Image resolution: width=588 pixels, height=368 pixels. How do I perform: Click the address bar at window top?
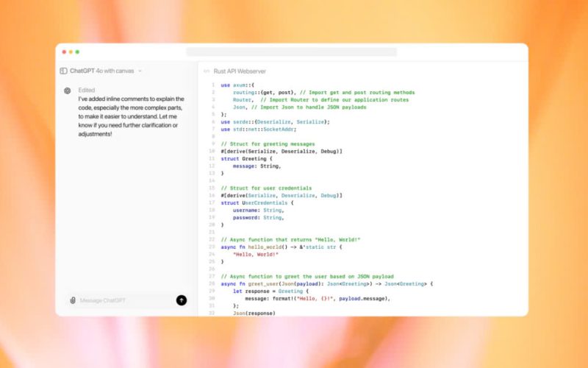point(291,52)
